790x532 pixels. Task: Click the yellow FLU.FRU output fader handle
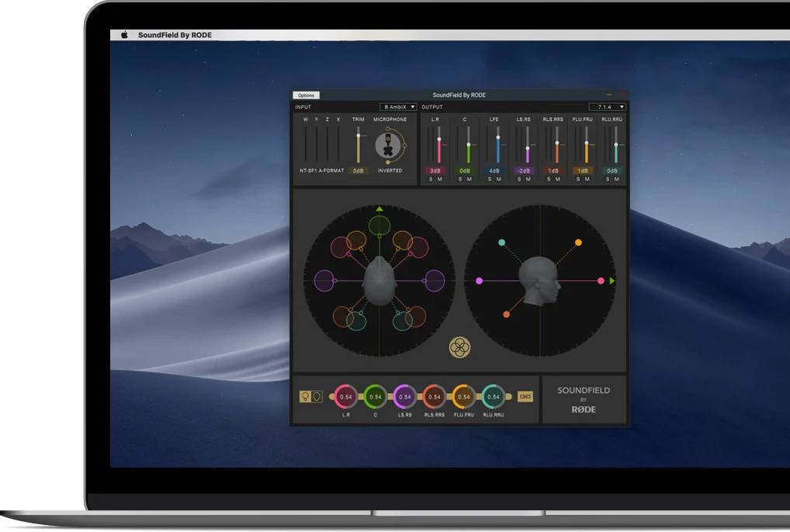point(587,143)
